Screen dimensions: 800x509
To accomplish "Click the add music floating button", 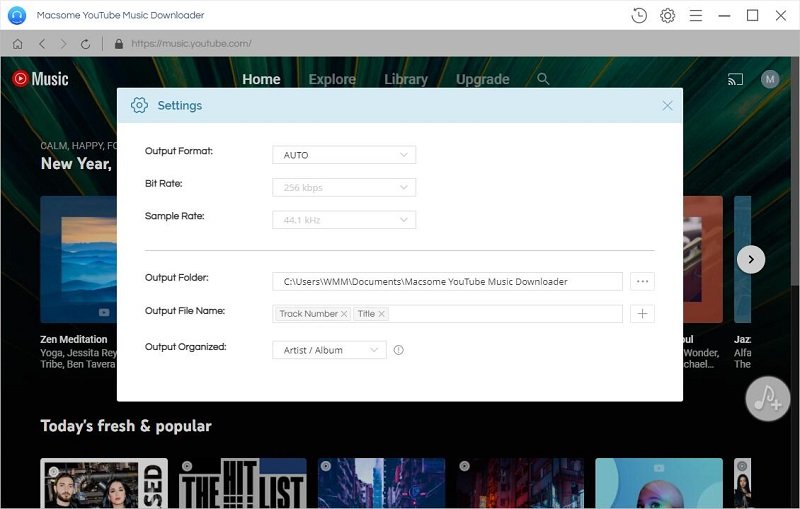I will [x=768, y=398].
